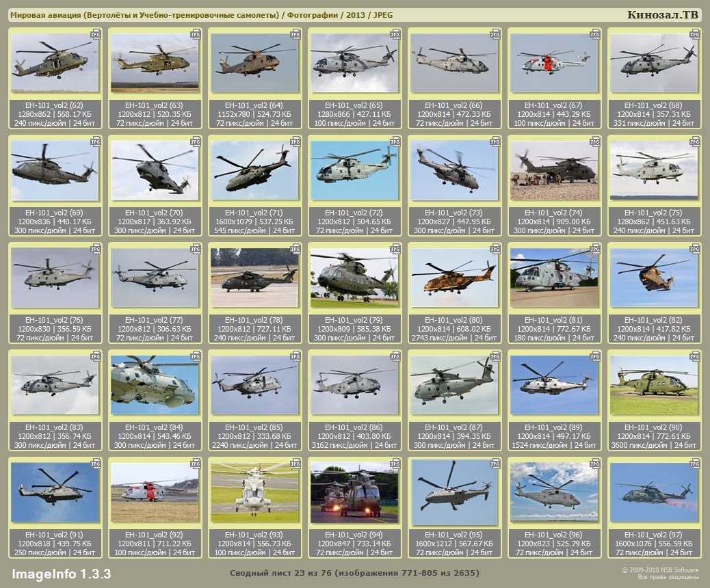Image resolution: width=710 pixels, height=588 pixels.
Task: Click the NSB Software copyright notice
Action: point(659,573)
